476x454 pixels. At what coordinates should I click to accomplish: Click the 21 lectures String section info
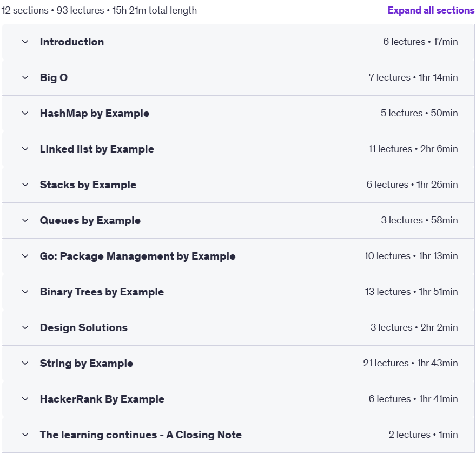pyautogui.click(x=411, y=363)
